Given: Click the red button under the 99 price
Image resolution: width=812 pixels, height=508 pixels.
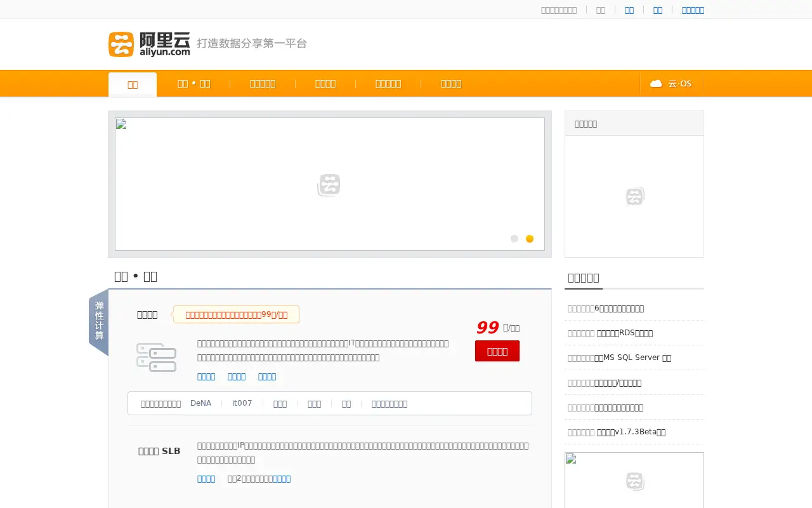Looking at the screenshot, I should 497,351.
